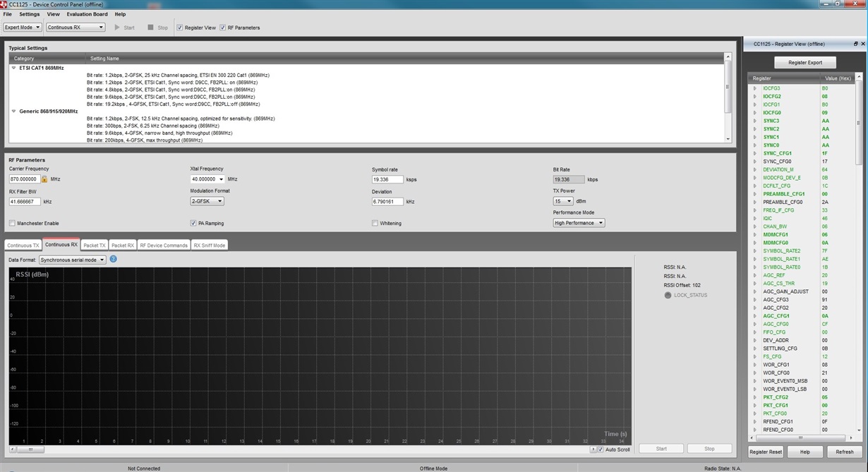Click the Register Reset button
Viewport: 868px width, 472px height.
766,452
